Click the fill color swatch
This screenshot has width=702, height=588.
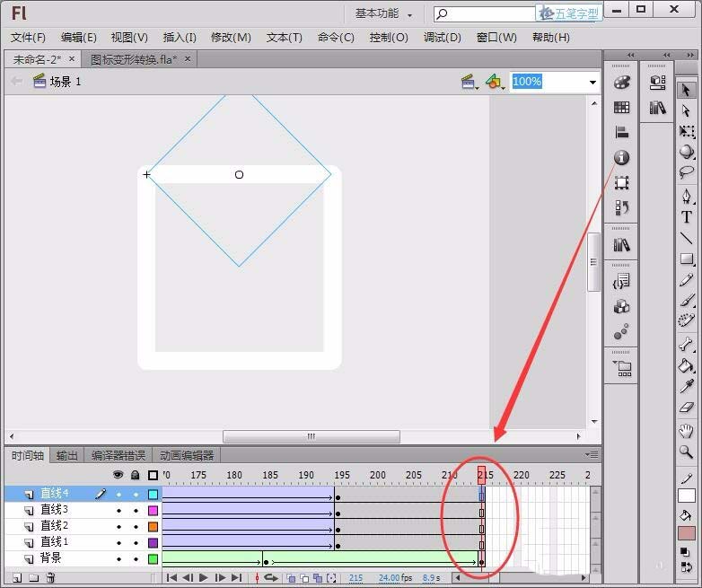[687, 533]
